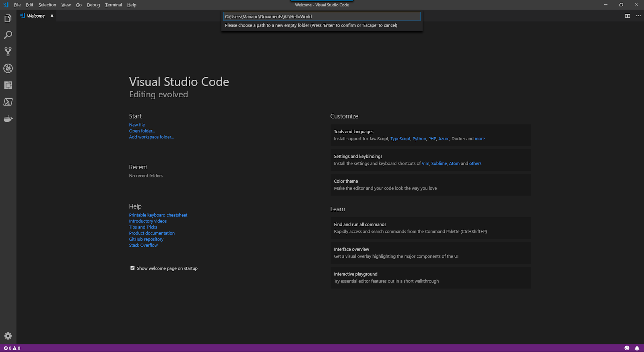644x352 pixels.
Task: Open the editor More Actions menu
Action: pyautogui.click(x=638, y=16)
